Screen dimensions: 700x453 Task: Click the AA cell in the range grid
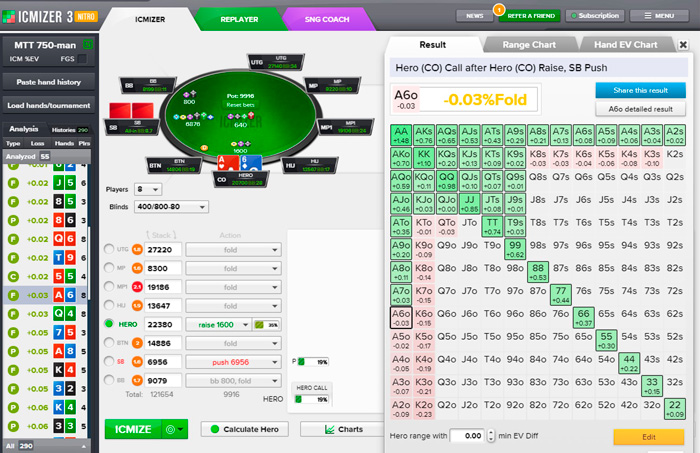tap(401, 135)
